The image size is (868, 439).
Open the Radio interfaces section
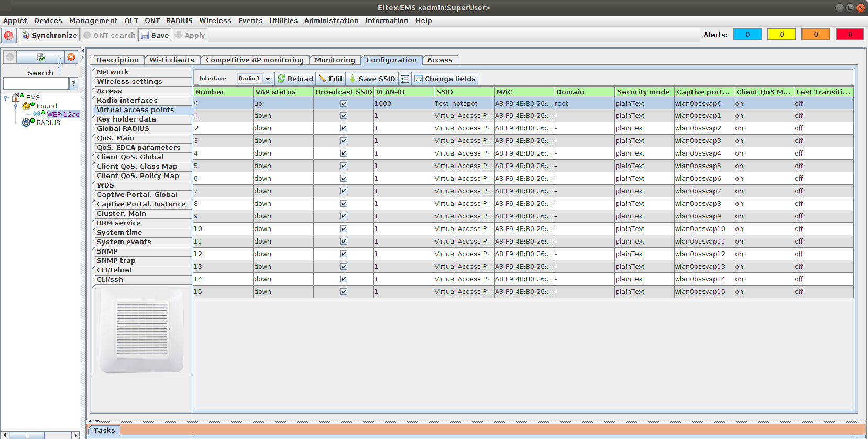coord(142,101)
